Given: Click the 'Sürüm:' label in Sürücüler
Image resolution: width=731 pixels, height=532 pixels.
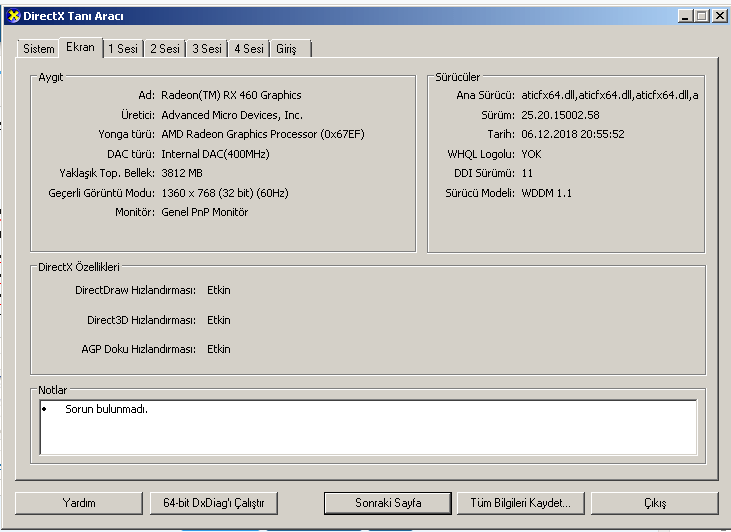Looking at the screenshot, I should pyautogui.click(x=498, y=115).
